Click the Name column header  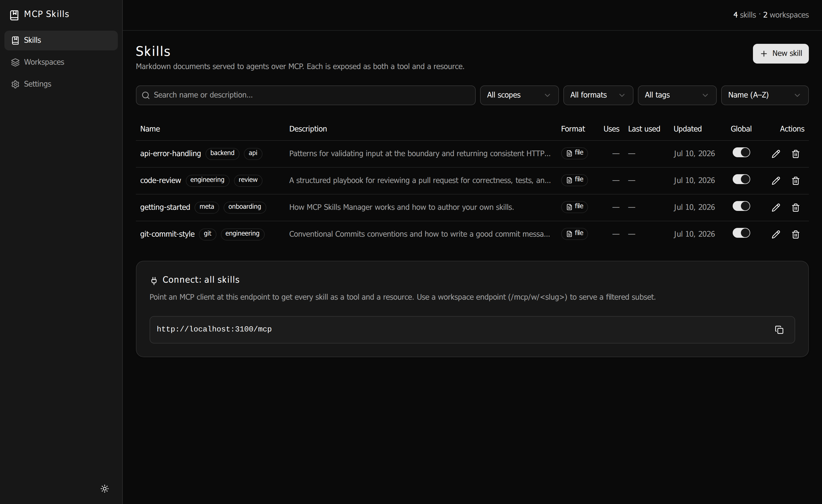coord(150,129)
